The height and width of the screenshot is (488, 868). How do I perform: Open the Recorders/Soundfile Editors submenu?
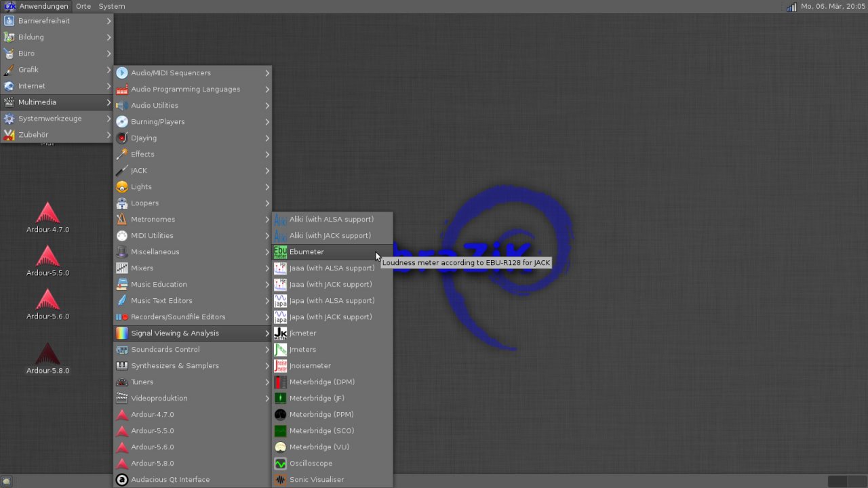[x=193, y=317]
